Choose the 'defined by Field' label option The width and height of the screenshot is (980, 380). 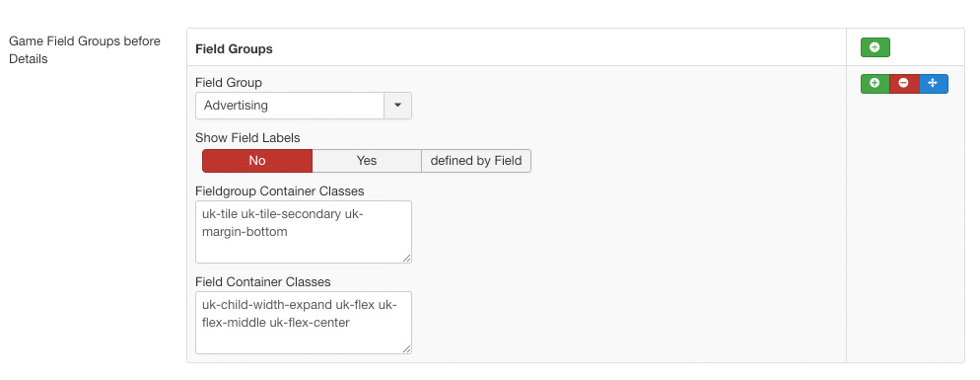coord(476,161)
